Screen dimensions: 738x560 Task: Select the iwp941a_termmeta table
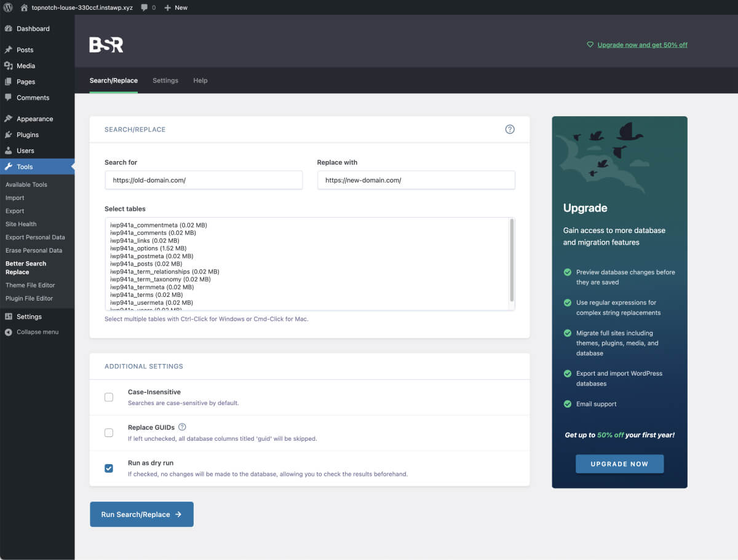[152, 287]
